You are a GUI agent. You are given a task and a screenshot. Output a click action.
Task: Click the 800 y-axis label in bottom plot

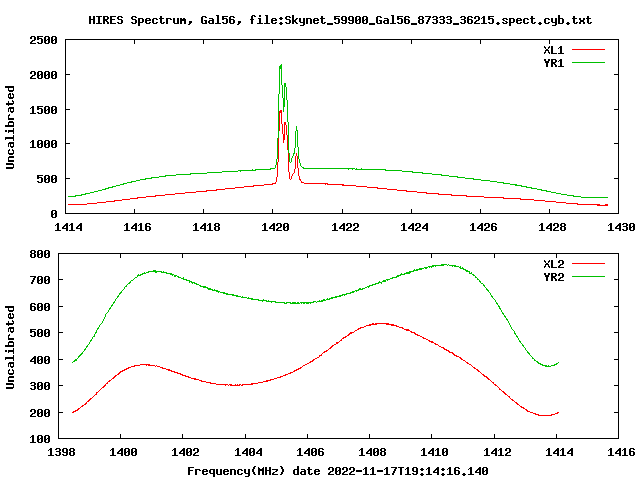[x=40, y=254]
